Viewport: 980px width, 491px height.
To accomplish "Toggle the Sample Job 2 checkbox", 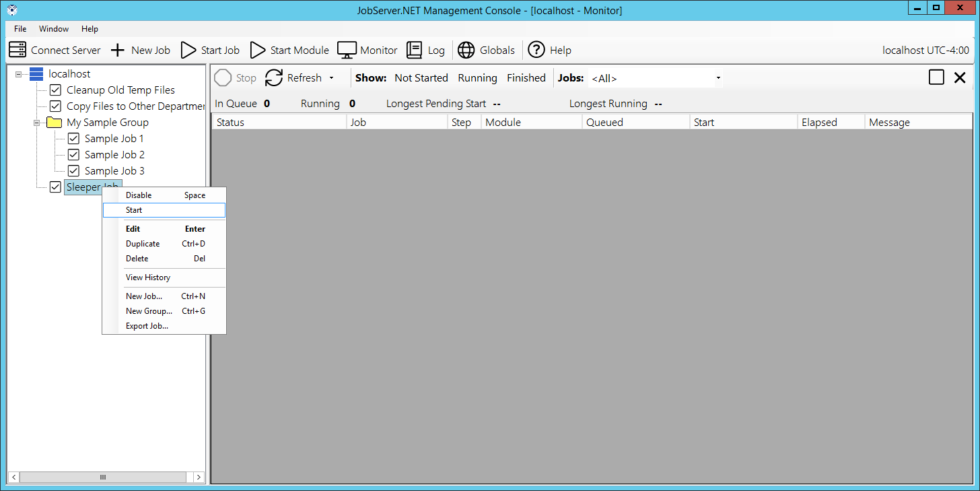I will coord(74,155).
